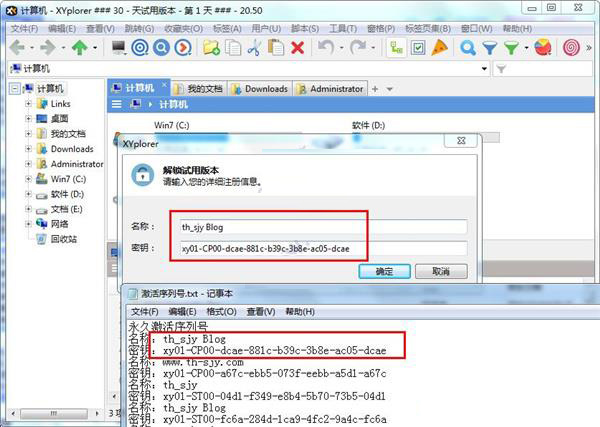Open the 收藏夹(O) menu
Screen dimensions: 600x427
pyautogui.click(x=183, y=29)
